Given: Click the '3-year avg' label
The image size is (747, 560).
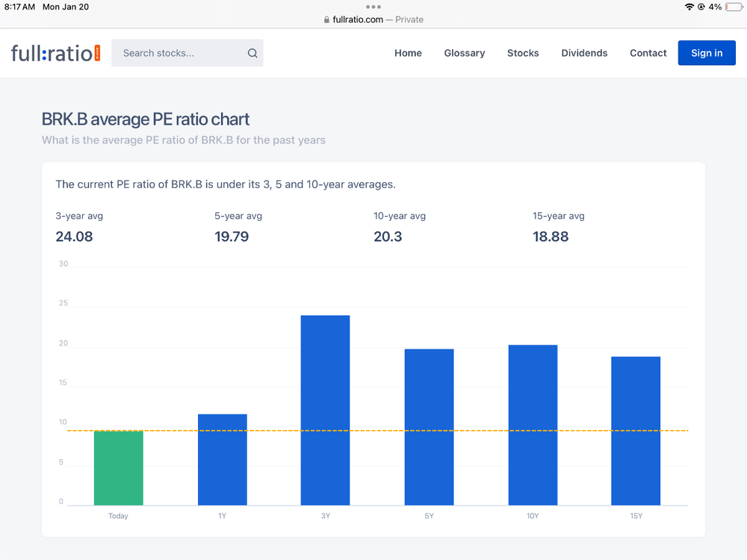Looking at the screenshot, I should coord(79,216).
